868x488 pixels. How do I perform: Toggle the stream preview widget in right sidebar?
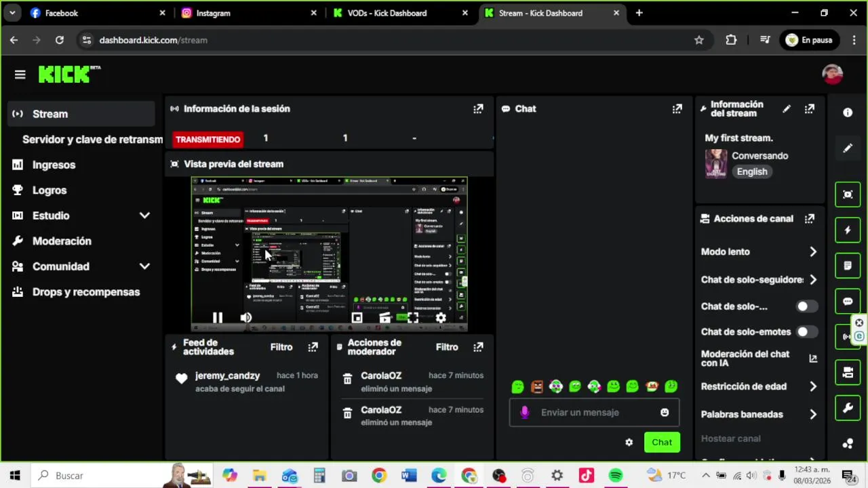(848, 195)
